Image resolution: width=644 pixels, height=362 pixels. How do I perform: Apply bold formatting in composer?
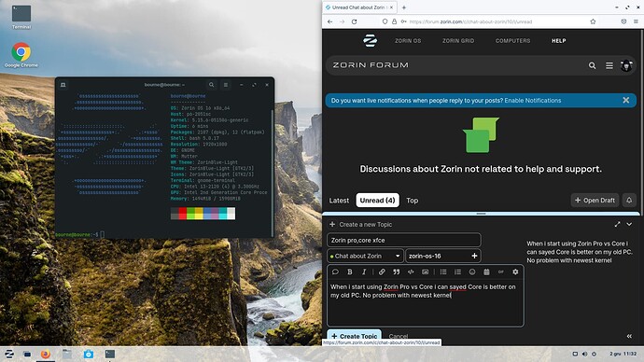click(349, 271)
